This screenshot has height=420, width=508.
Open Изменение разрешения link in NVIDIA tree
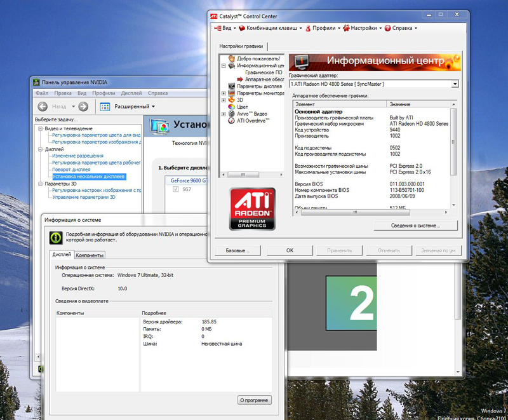tap(77, 156)
